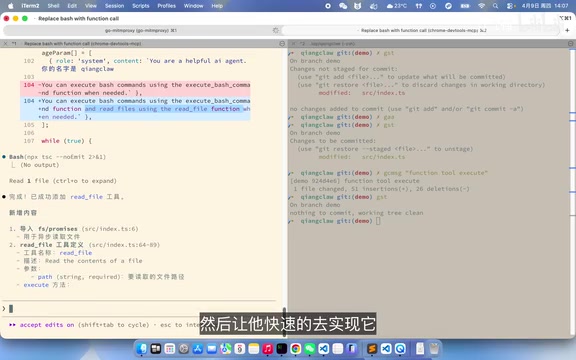Open Music from the Dock
The width and height of the screenshot is (576, 360).
coord(267,348)
